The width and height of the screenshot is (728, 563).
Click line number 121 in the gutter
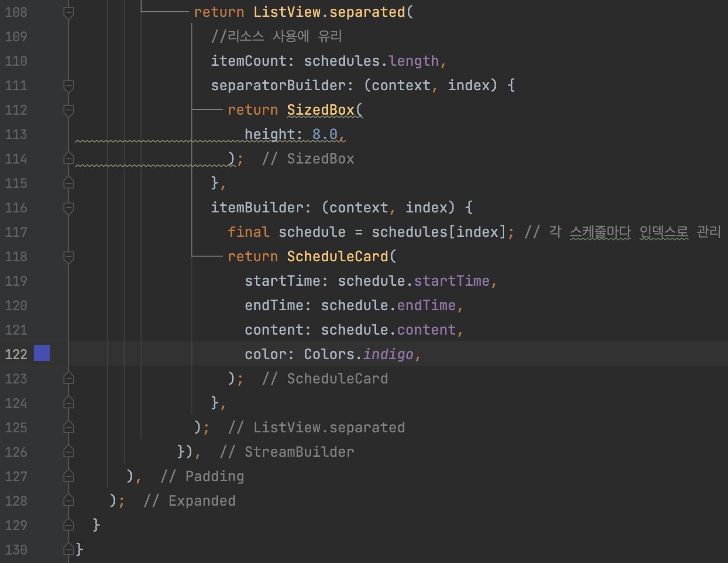click(16, 330)
